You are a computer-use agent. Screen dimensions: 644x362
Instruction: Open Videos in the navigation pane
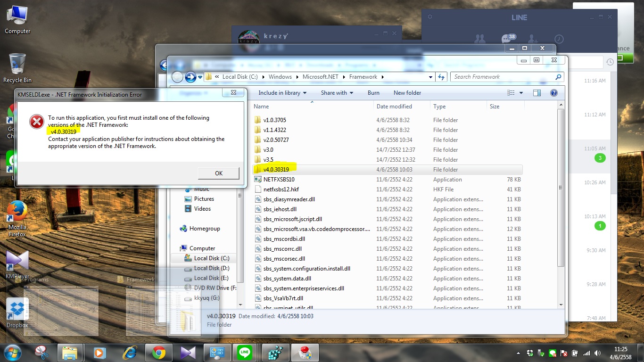tap(202, 209)
